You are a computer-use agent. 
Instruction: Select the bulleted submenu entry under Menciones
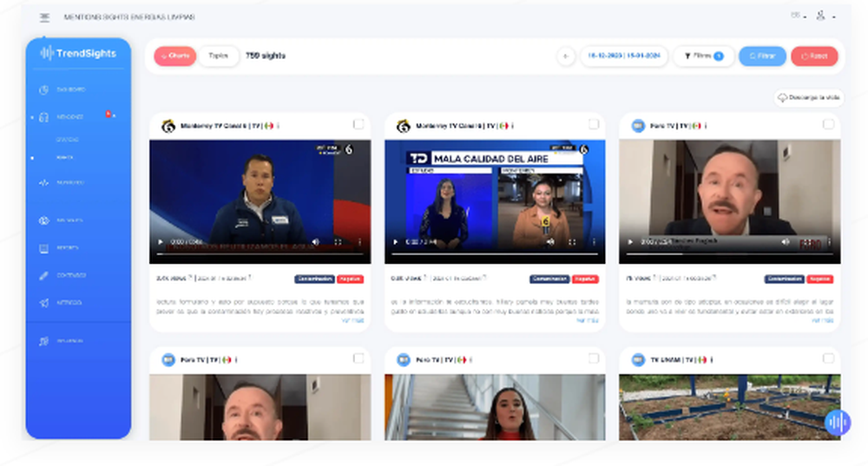pos(65,158)
